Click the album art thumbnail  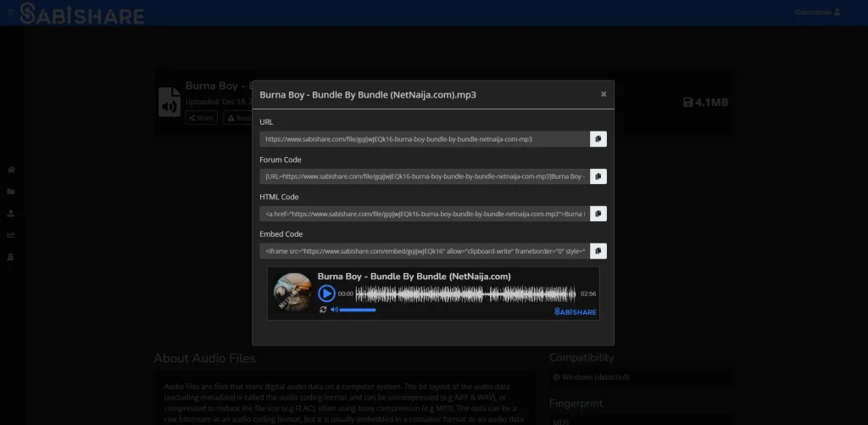pyautogui.click(x=292, y=293)
